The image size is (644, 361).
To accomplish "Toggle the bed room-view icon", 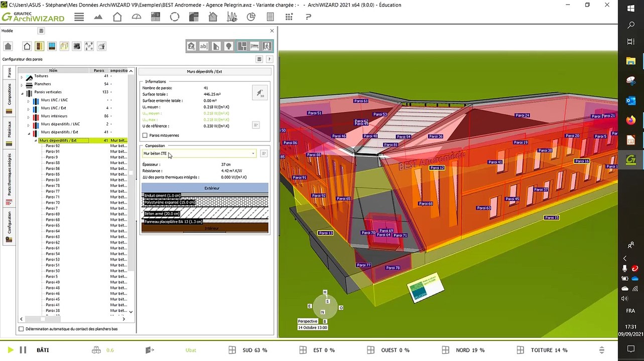I will [254, 46].
